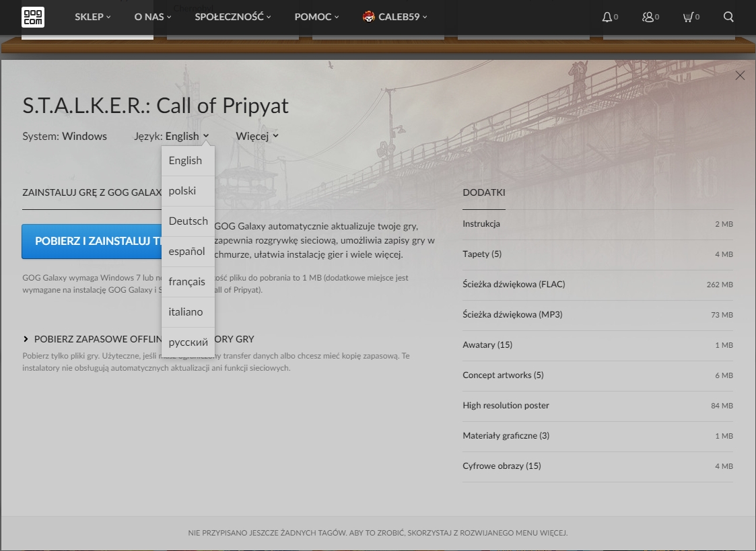This screenshot has height=551, width=756.
Task: Select español in language list
Action: (x=188, y=252)
